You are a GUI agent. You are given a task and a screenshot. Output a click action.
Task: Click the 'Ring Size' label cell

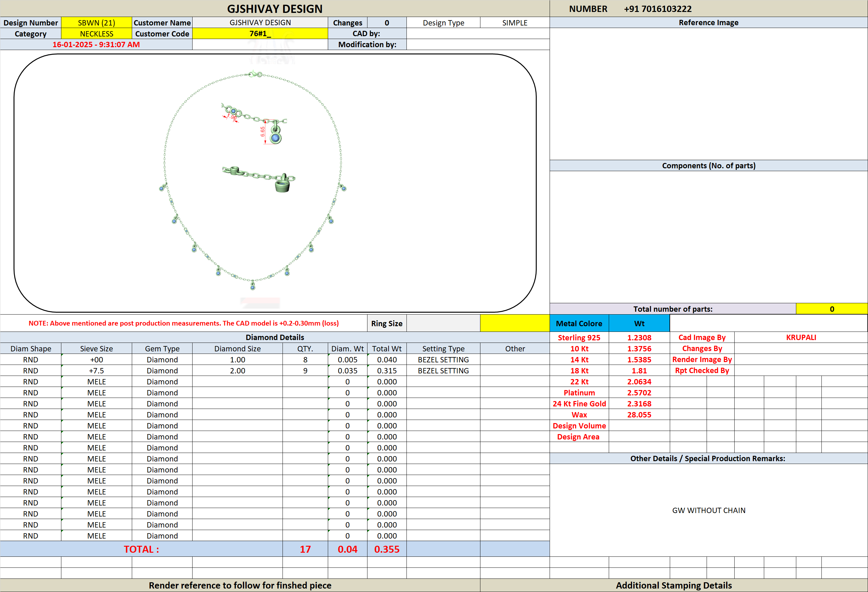(387, 323)
